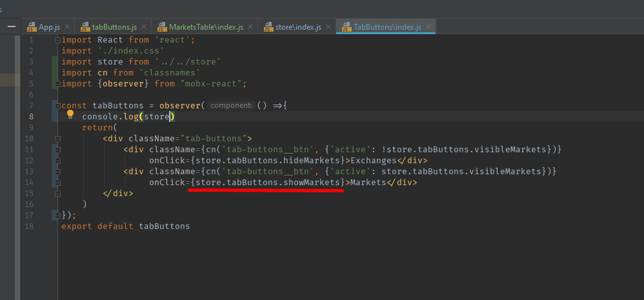This screenshot has width=644, height=300.
Task: Fold the tab-buttons div at line 10
Action: (x=58, y=138)
